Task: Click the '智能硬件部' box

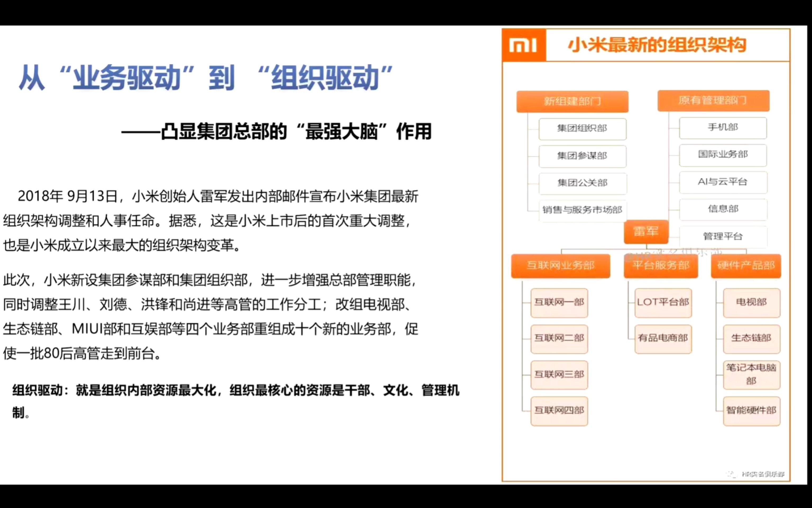Action: (x=752, y=411)
